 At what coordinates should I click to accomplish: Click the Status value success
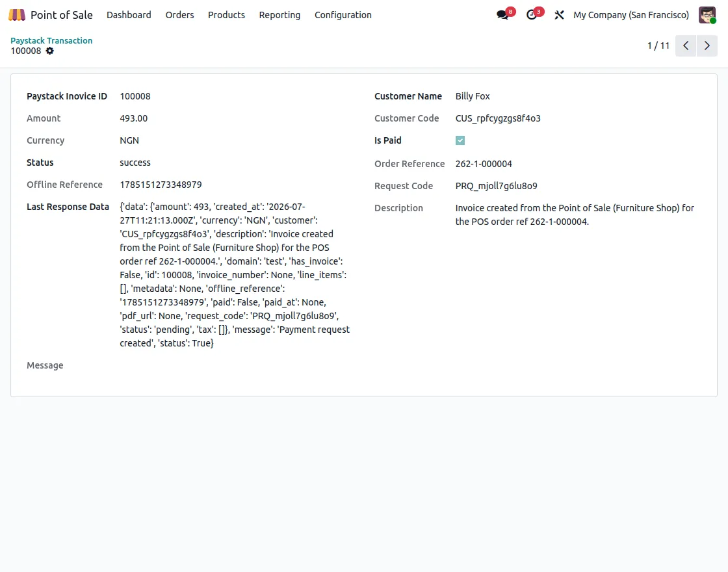135,162
